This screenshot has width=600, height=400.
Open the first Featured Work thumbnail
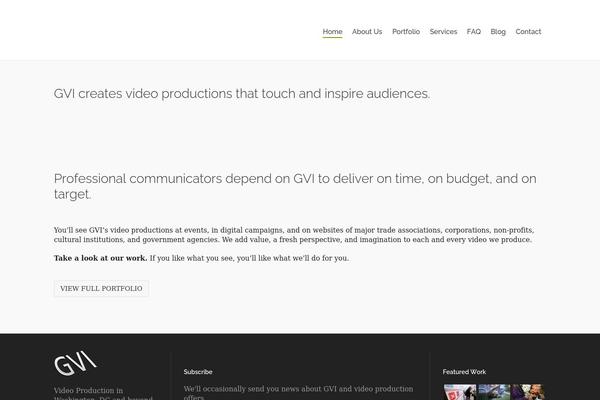[460, 392]
